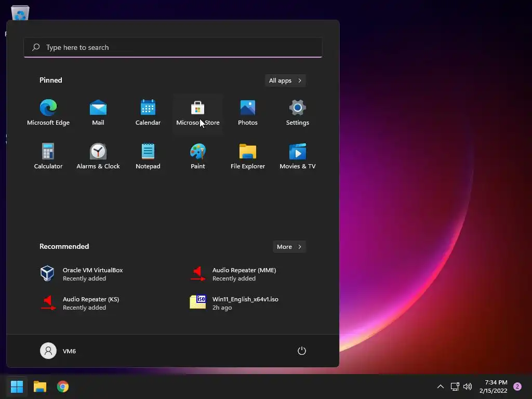This screenshot has height=399, width=532.
Task: Open Oracle VM VirtualBox recommendation
Action: (x=98, y=274)
